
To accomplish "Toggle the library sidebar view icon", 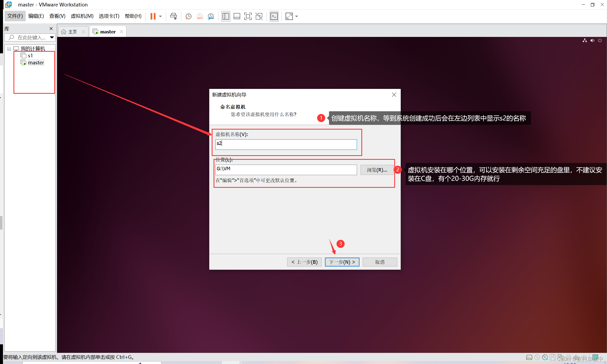I will [x=226, y=16].
